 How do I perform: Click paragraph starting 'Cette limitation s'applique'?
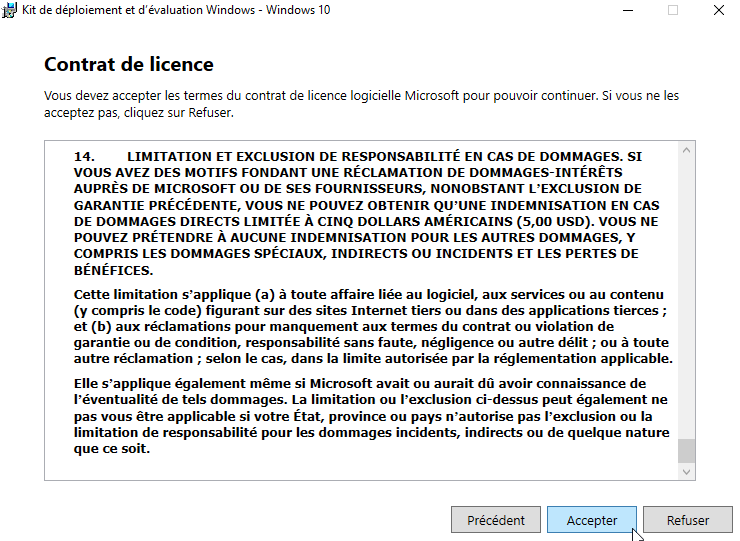373,326
